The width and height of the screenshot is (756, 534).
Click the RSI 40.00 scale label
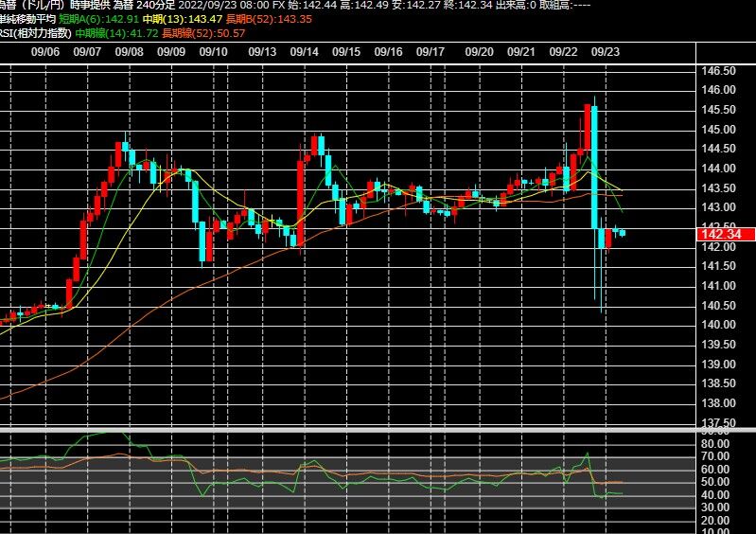[x=715, y=494]
